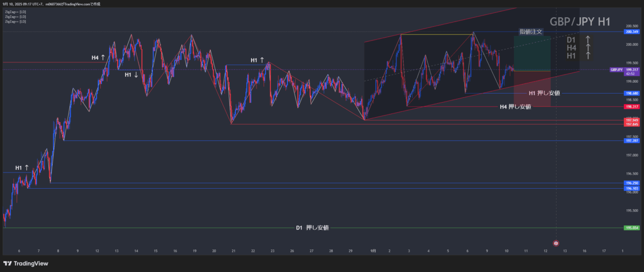
Task: Click the H1 down-arrow label on the chart
Action: 131,75
